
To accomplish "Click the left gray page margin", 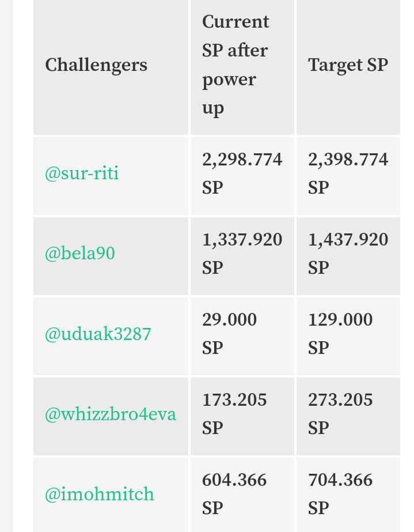I will coord(6,265).
